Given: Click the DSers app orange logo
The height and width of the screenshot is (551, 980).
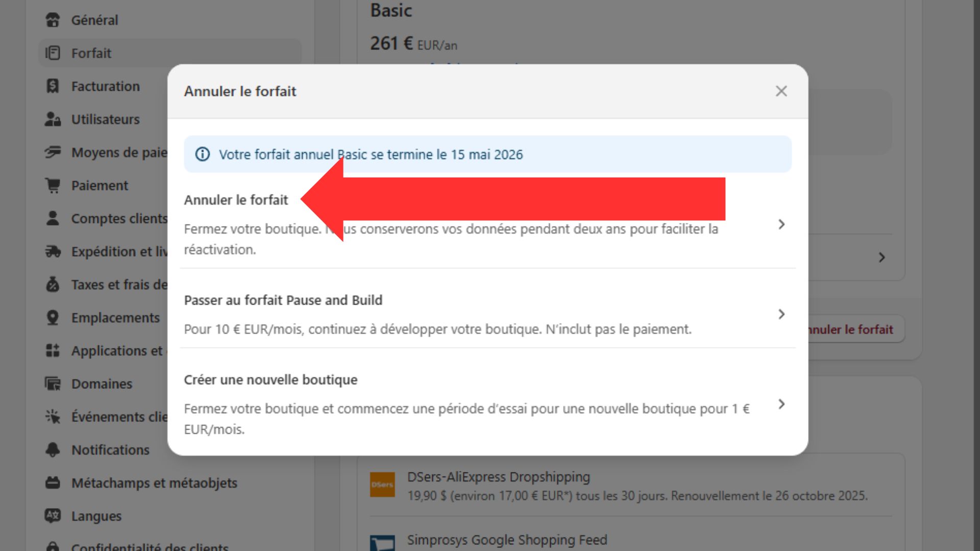Looking at the screenshot, I should (382, 485).
